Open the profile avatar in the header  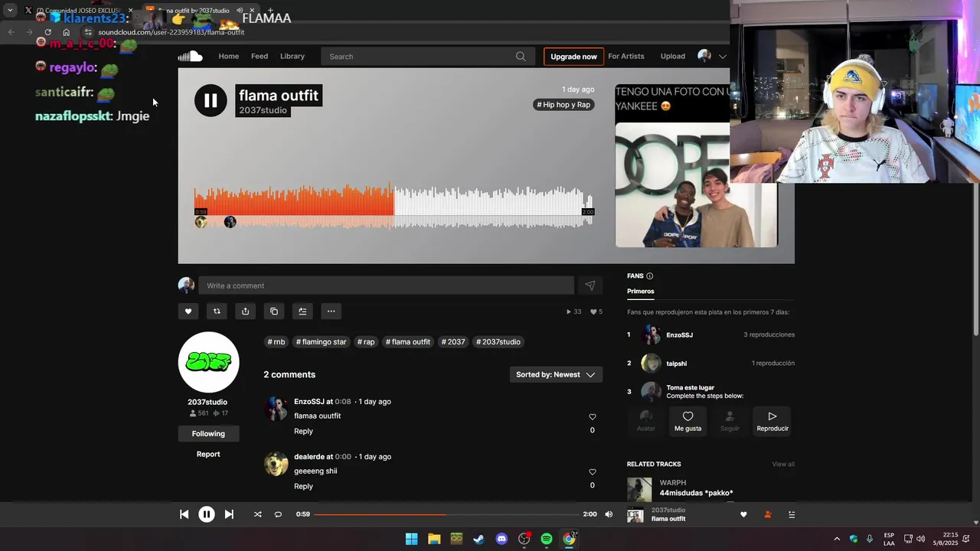coord(704,56)
